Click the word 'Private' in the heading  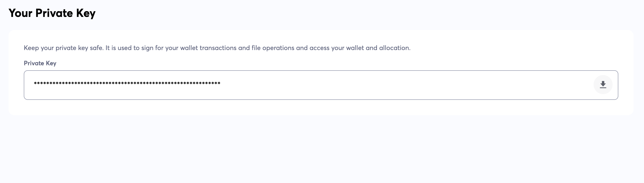(x=54, y=13)
